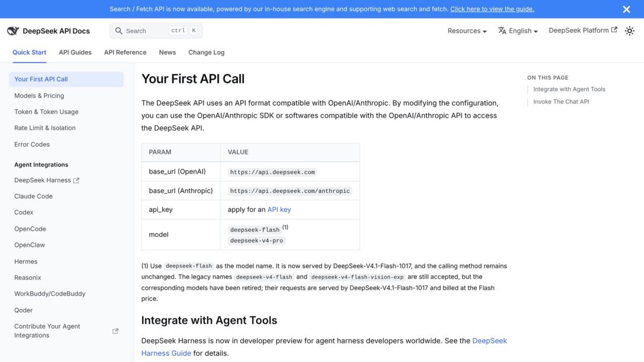Open DeepSeek Harness sidebar link

pyautogui.click(x=47, y=180)
